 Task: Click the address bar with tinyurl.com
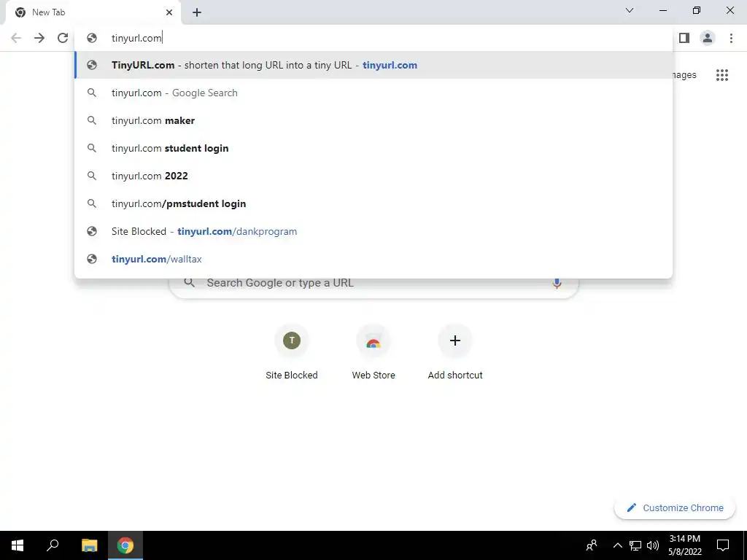tap(373, 38)
